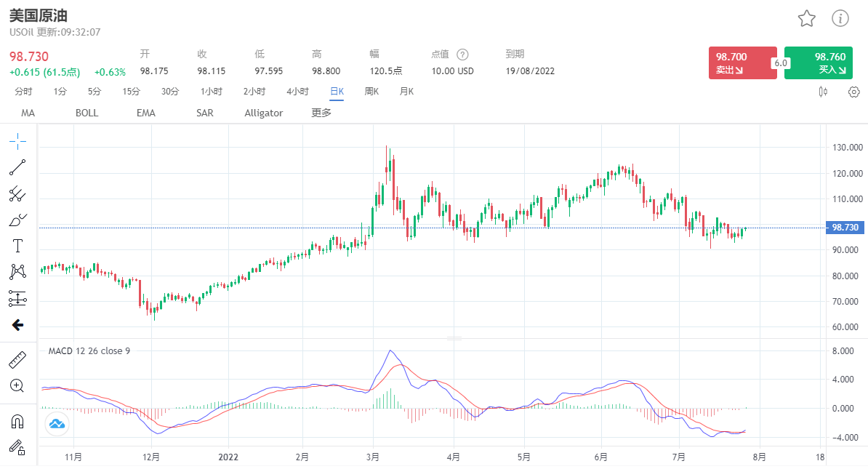Click the red 卖出 98.700 button
The height and width of the screenshot is (469, 868).
coord(742,63)
